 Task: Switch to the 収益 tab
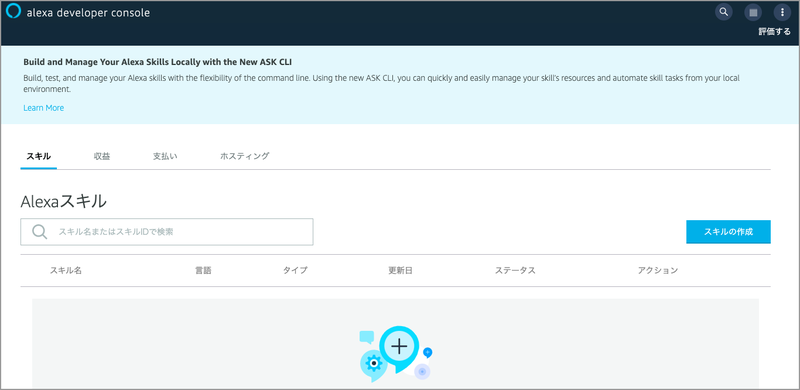[x=102, y=156]
